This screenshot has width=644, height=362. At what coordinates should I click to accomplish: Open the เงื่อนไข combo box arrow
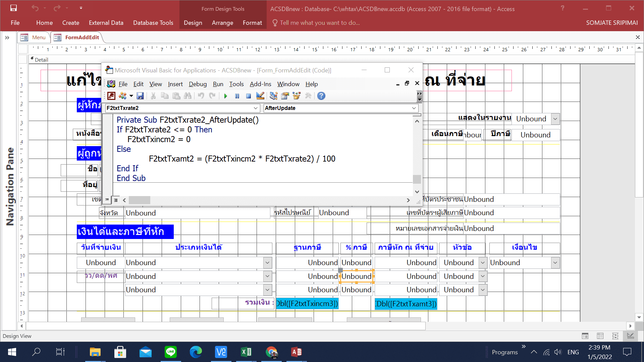pos(555,262)
